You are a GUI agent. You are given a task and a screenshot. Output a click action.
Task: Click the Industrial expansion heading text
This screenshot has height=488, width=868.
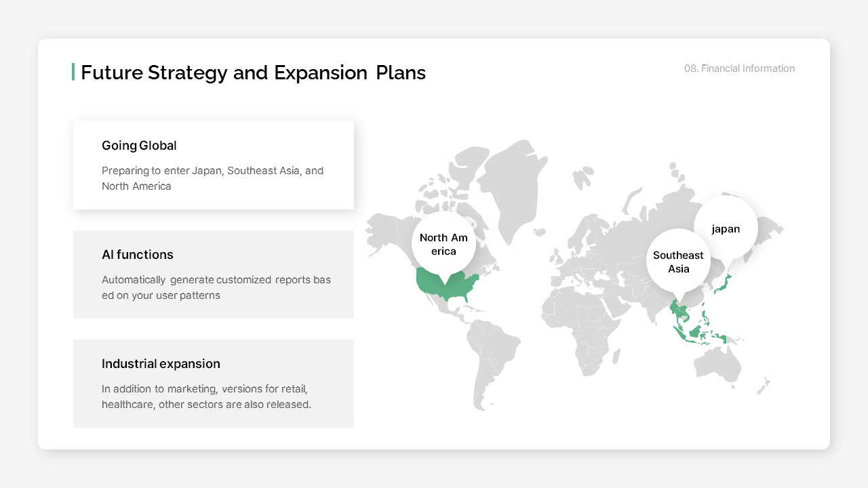(x=161, y=363)
